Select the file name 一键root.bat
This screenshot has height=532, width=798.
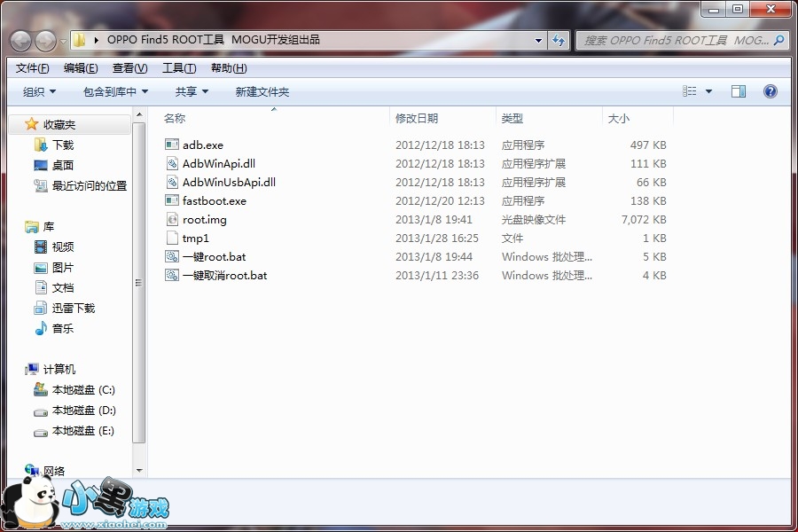click(x=215, y=257)
